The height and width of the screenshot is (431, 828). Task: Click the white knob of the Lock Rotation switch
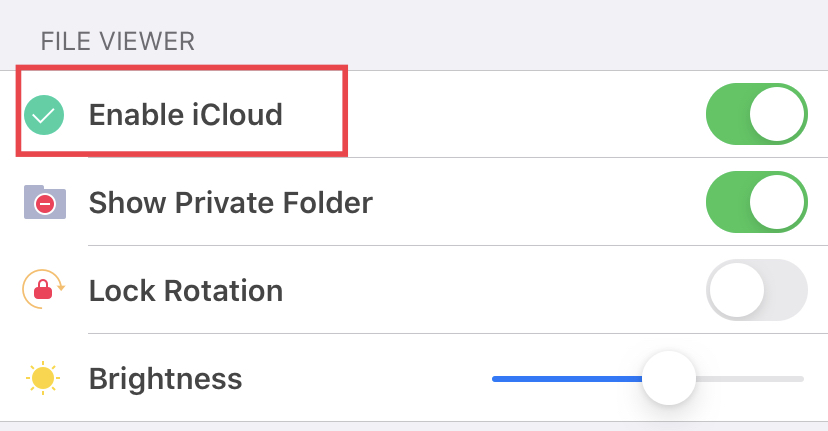click(737, 290)
